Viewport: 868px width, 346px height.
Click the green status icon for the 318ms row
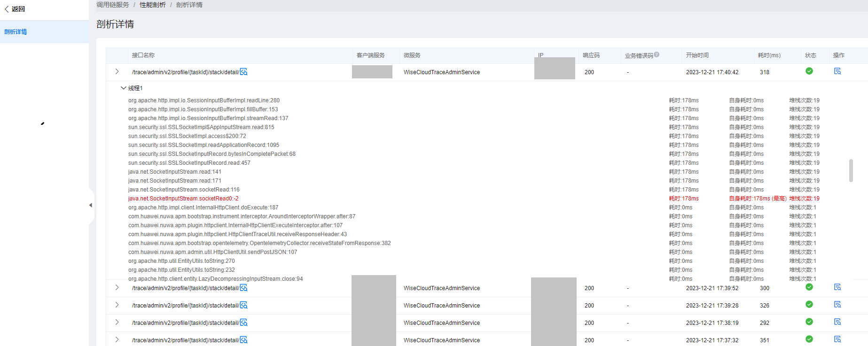[809, 71]
